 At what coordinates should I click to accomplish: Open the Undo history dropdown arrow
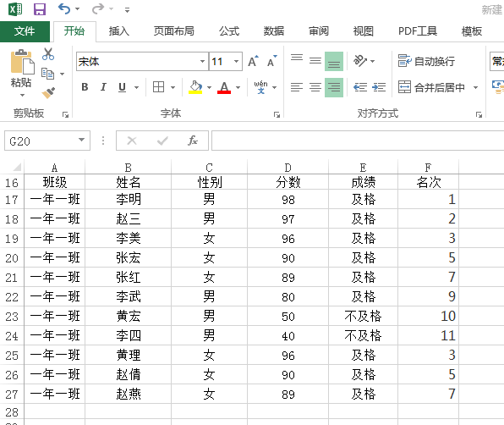point(78,9)
